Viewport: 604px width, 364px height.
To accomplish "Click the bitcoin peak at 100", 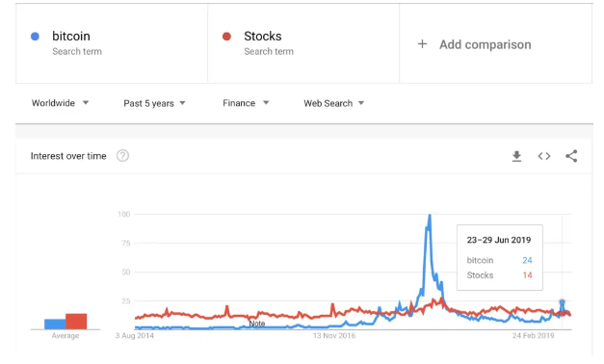I will pos(430,216).
